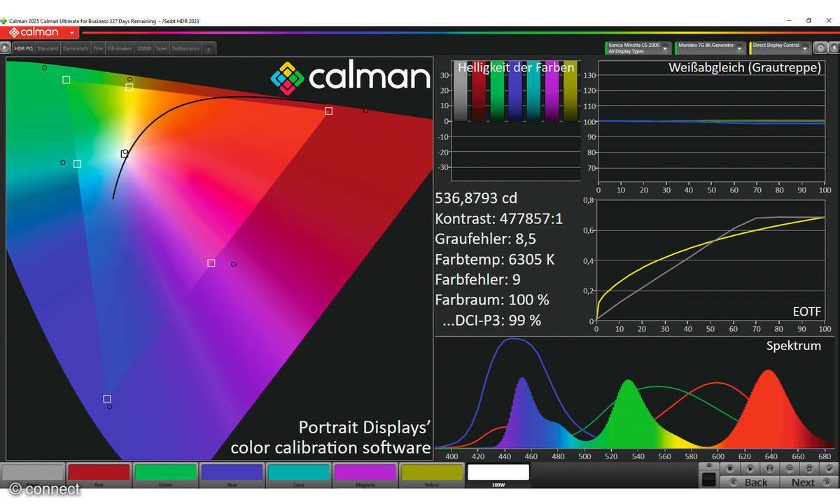Click the Next button
Image resolution: width=840 pixels, height=504 pixels.
[803, 482]
